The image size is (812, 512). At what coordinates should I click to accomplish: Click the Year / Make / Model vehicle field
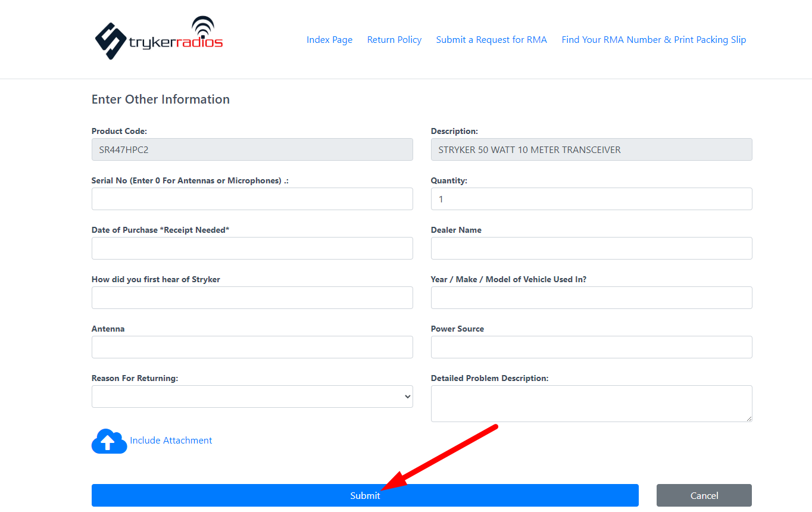[591, 298]
